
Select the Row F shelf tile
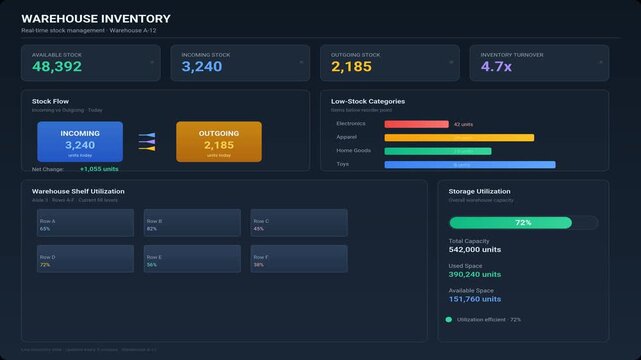[x=299, y=259]
